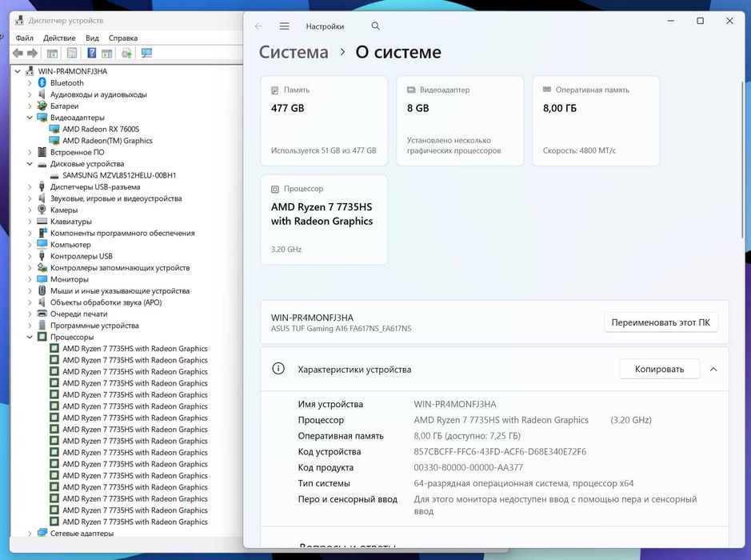The width and height of the screenshot is (751, 560).
Task: Click the Bluetooth icon in device tree
Action: coord(42,83)
